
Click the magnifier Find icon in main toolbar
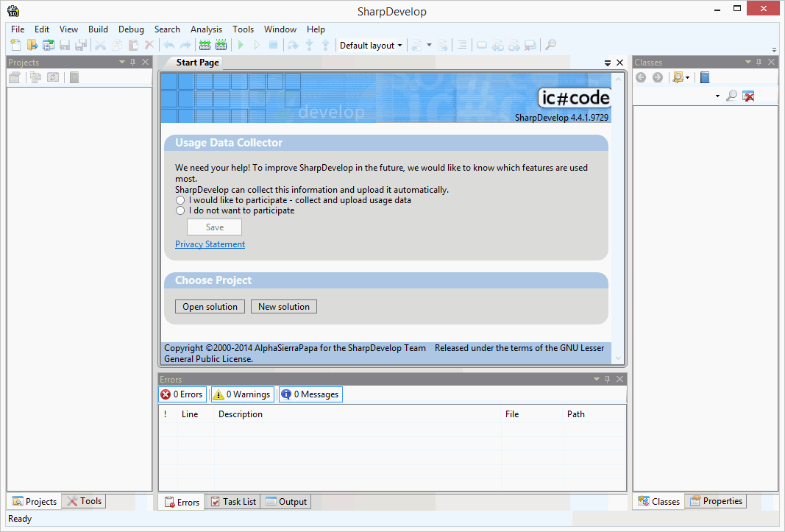click(550, 46)
